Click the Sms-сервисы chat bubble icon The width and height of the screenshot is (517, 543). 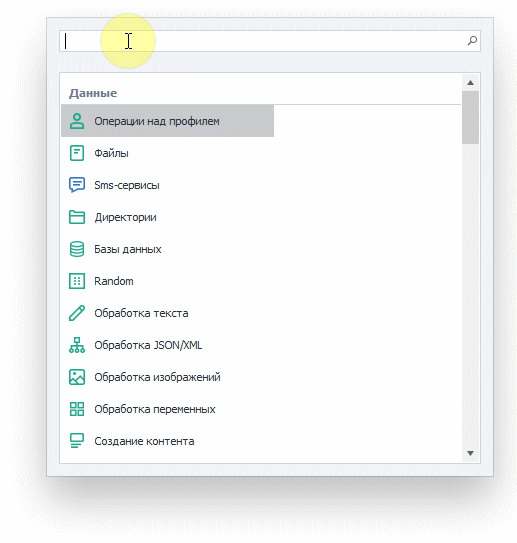77,185
